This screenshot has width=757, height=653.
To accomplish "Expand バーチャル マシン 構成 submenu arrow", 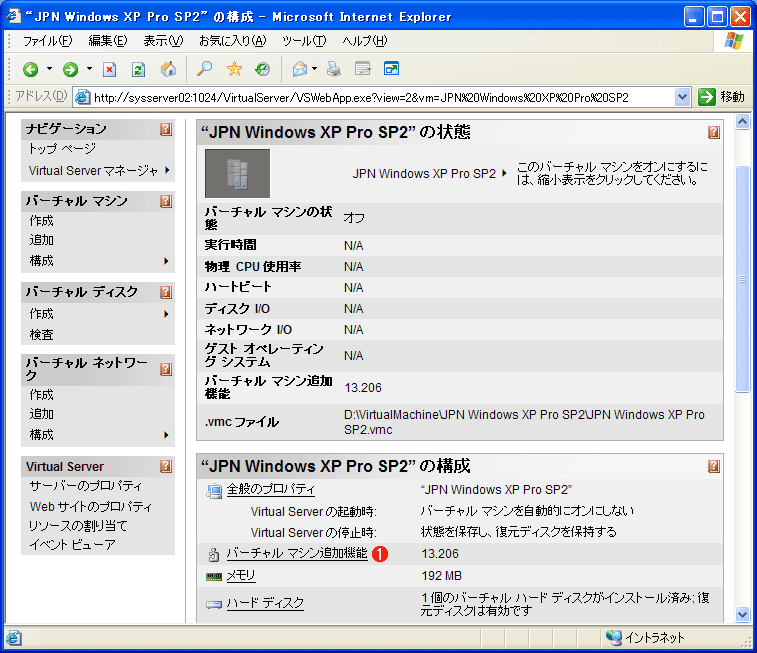I will click(166, 261).
